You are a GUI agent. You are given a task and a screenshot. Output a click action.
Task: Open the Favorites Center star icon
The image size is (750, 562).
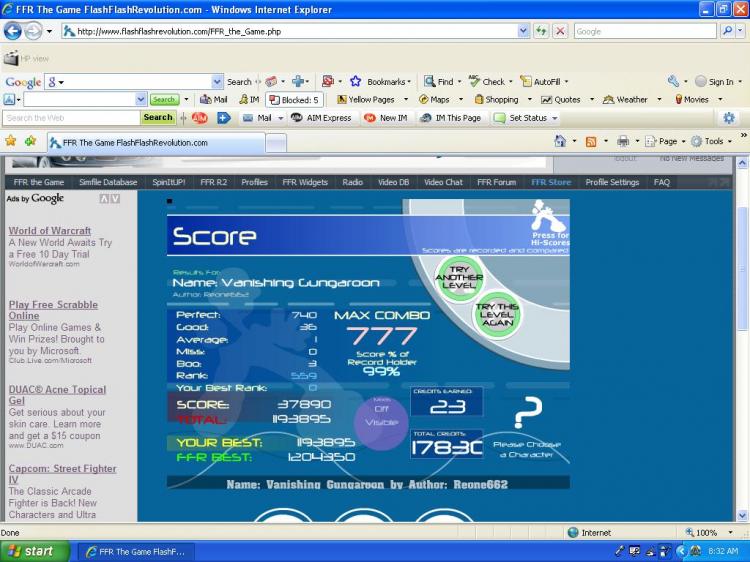[11, 141]
